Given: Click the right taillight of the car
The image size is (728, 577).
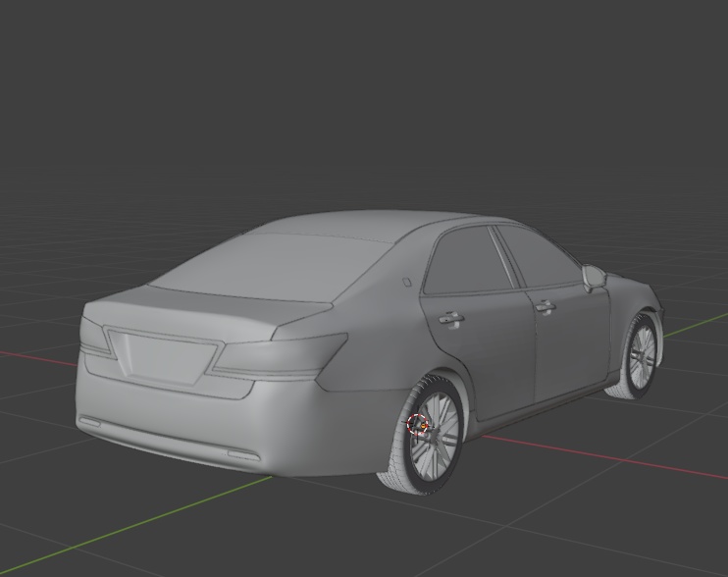Looking at the screenshot, I should pyautogui.click(x=279, y=355).
